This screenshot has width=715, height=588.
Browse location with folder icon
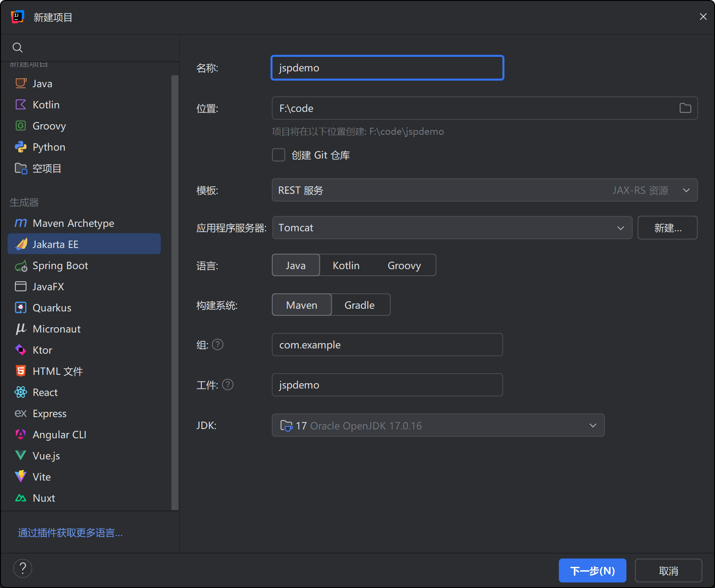(685, 108)
